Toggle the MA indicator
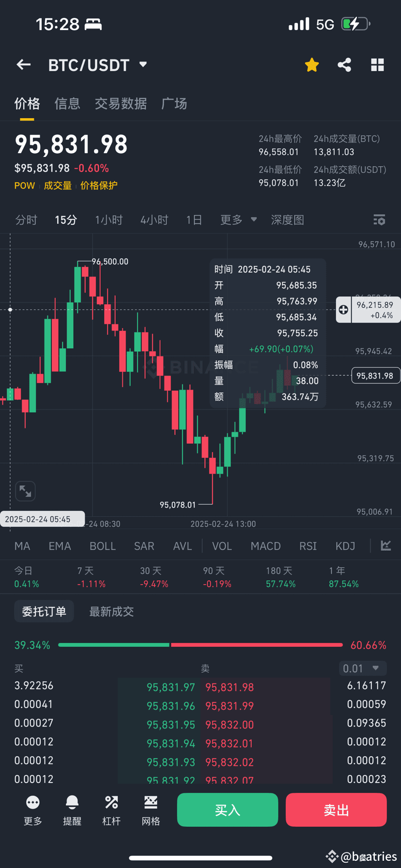Viewport: 401px width, 868px height. point(22,546)
